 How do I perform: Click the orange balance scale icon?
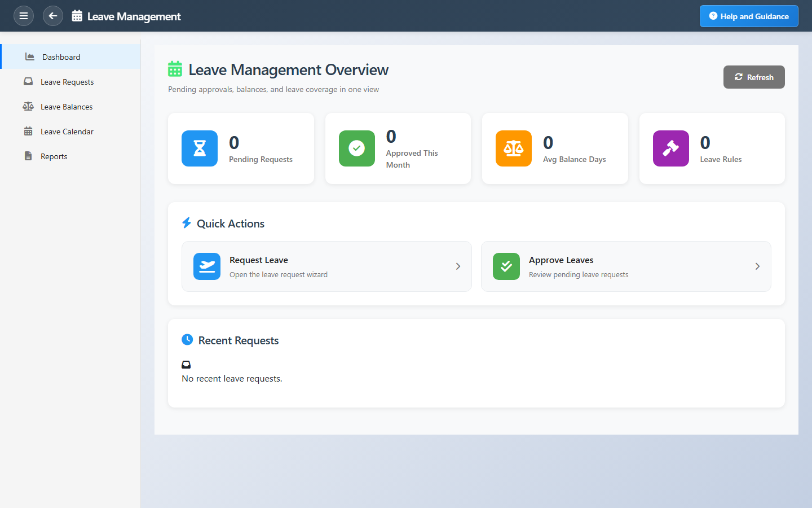point(513,148)
